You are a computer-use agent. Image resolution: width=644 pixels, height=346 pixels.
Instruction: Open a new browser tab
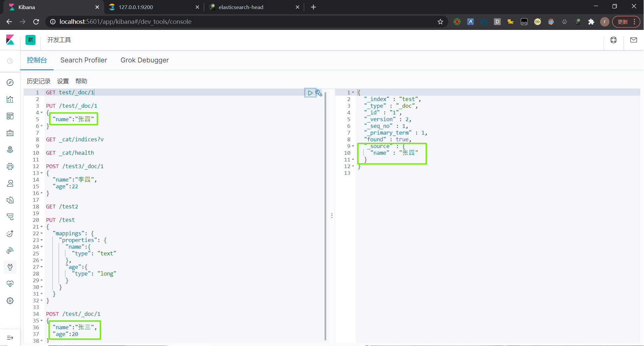313,7
